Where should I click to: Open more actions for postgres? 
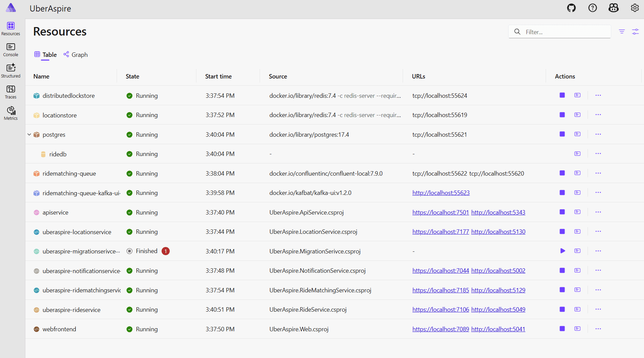tap(598, 134)
